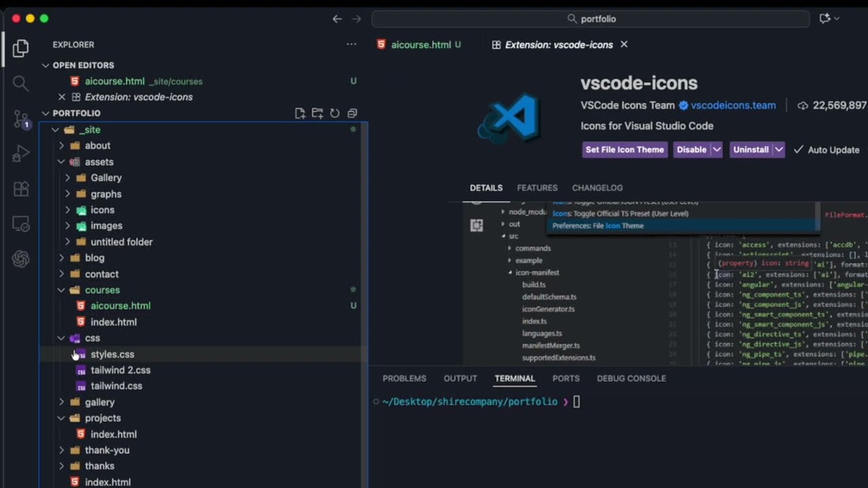Viewport: 868px width, 488px height.
Task: Click the vscode-icons extension logo
Action: pos(509,118)
